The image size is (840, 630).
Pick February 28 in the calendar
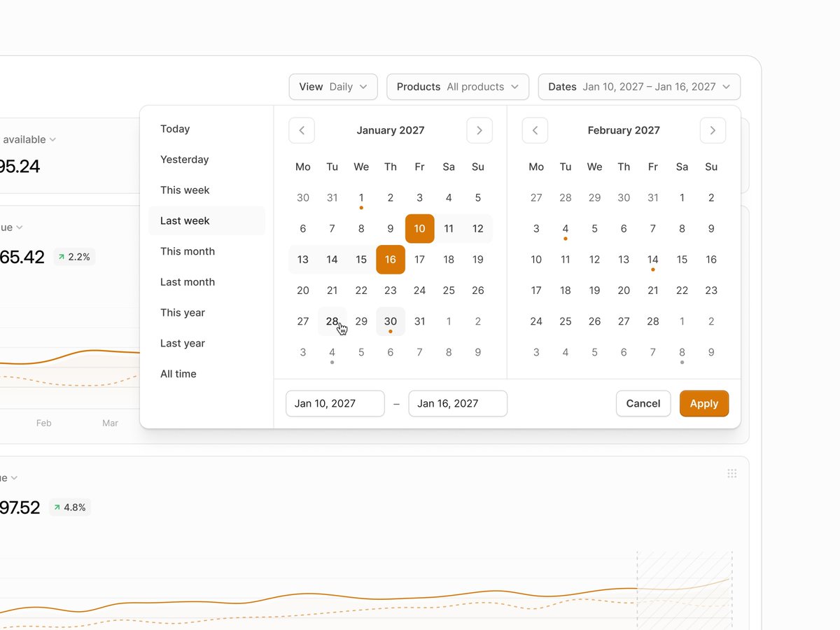(653, 321)
